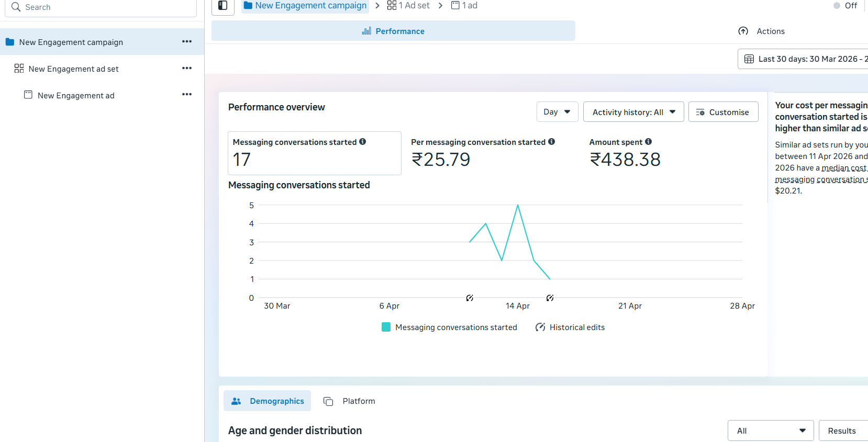Open more options for New Engagement ad set
The image size is (868, 442).
187,68
